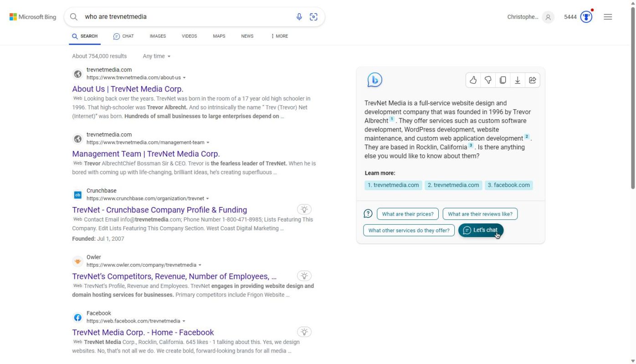
Task: Click the question mark icon in suggestions
Action: [368, 213]
